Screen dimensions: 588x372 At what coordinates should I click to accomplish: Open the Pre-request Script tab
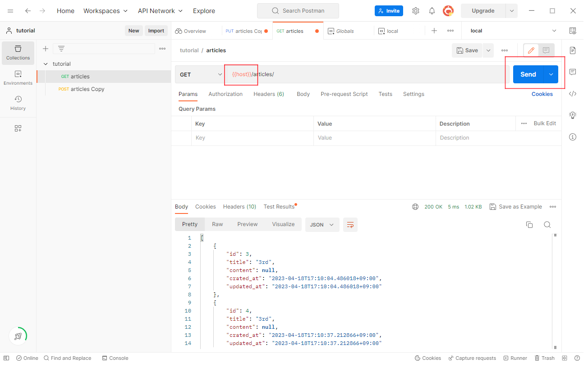pos(344,94)
